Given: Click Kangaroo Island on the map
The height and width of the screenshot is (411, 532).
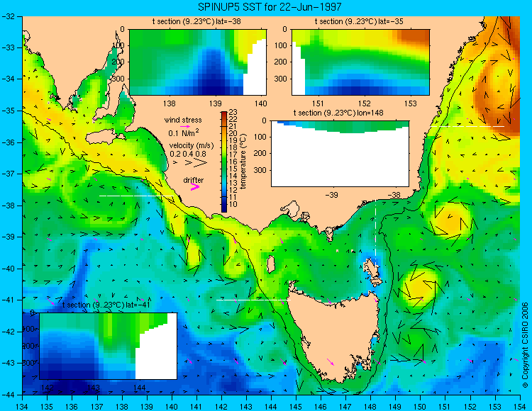Looking at the screenshot, I should pyautogui.click(x=106, y=138).
